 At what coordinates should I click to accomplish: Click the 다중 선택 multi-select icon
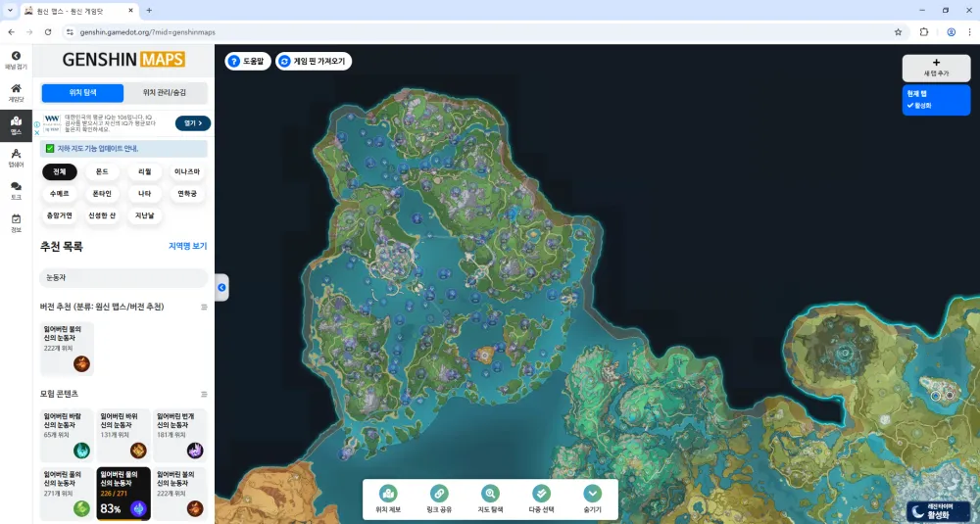click(541, 495)
